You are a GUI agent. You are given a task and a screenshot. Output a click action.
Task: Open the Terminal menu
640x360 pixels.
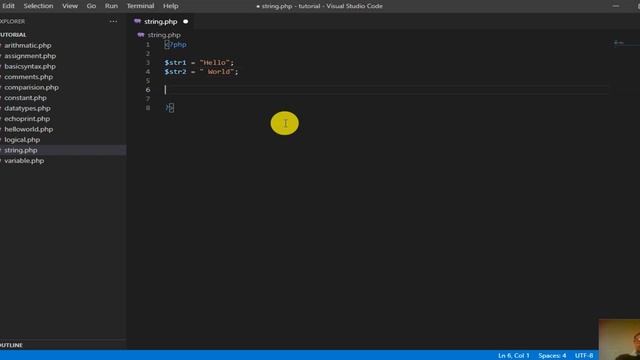click(140, 6)
